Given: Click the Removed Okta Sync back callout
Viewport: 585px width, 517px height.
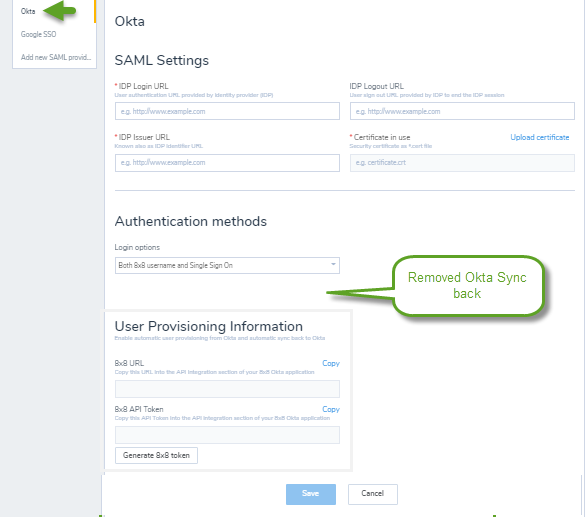Looking at the screenshot, I should tap(468, 285).
